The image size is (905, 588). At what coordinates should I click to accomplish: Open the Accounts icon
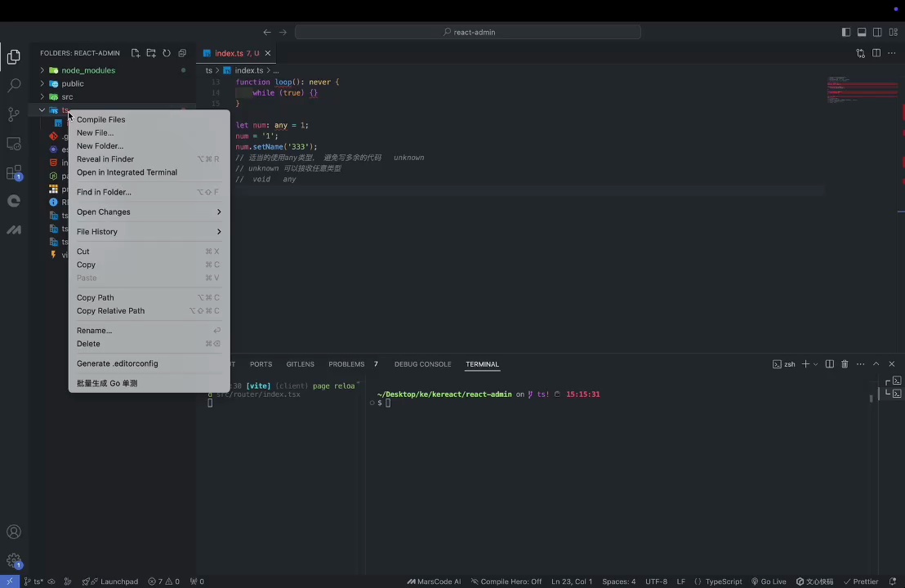[x=14, y=532]
